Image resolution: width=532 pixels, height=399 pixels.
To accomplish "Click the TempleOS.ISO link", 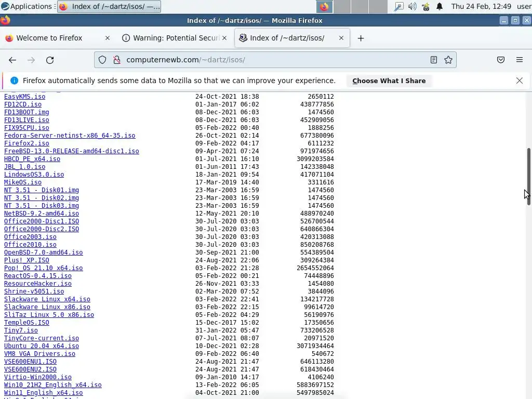I will (x=26, y=323).
